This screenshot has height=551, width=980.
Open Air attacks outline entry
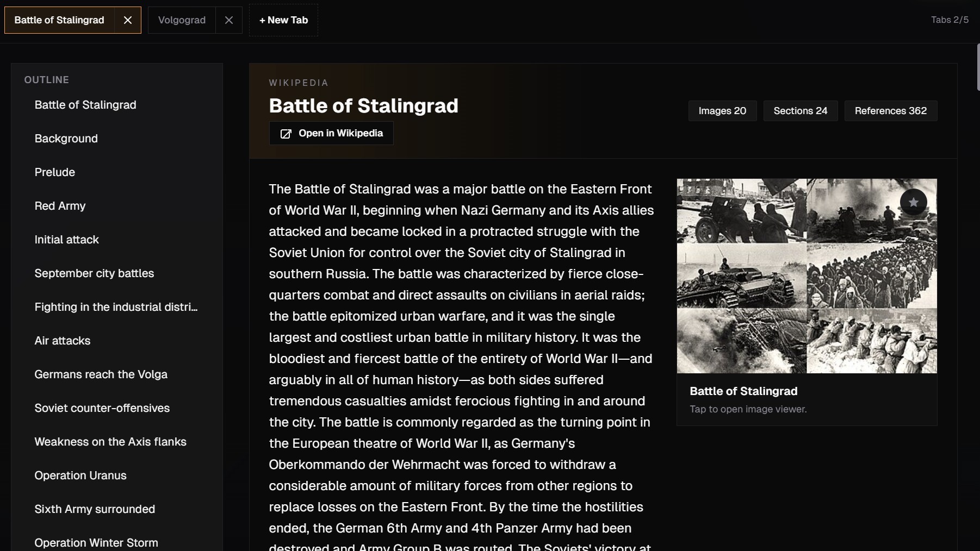click(x=63, y=341)
